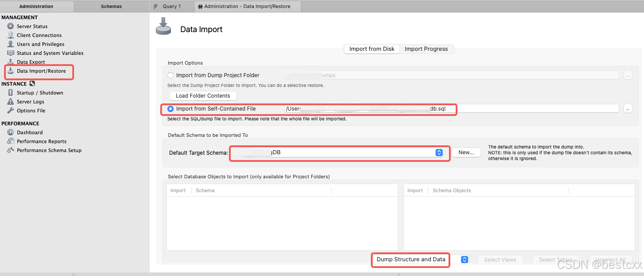Select Data Import/Restore in sidebar
This screenshot has height=276, width=644.
[x=41, y=71]
